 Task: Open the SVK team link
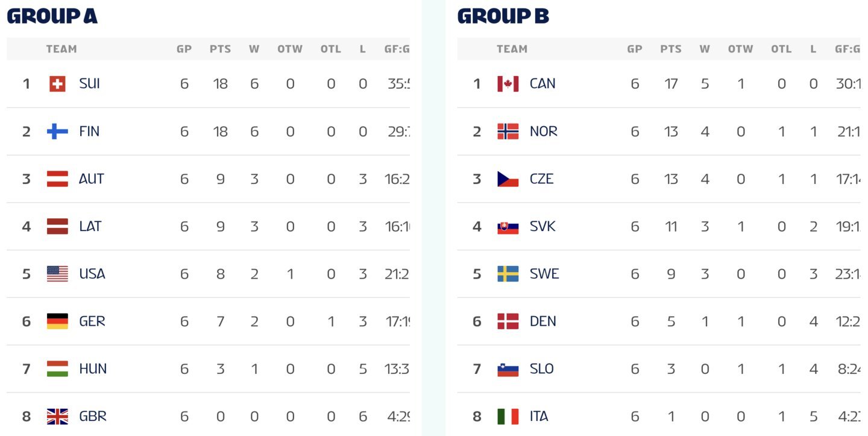point(542,226)
